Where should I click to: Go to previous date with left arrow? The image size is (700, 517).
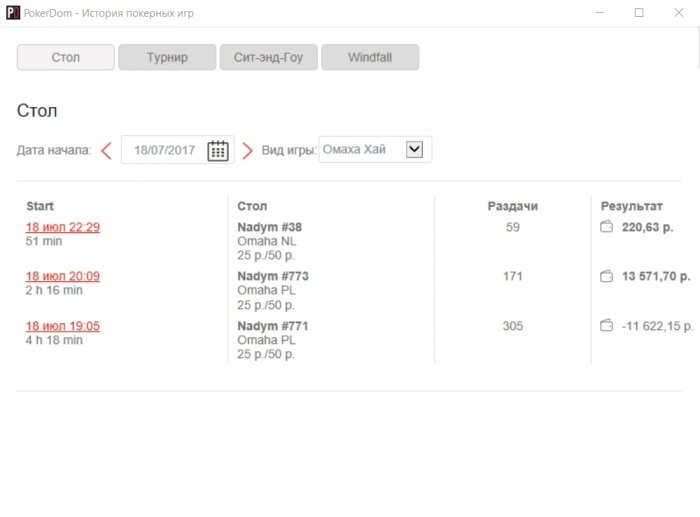106,151
